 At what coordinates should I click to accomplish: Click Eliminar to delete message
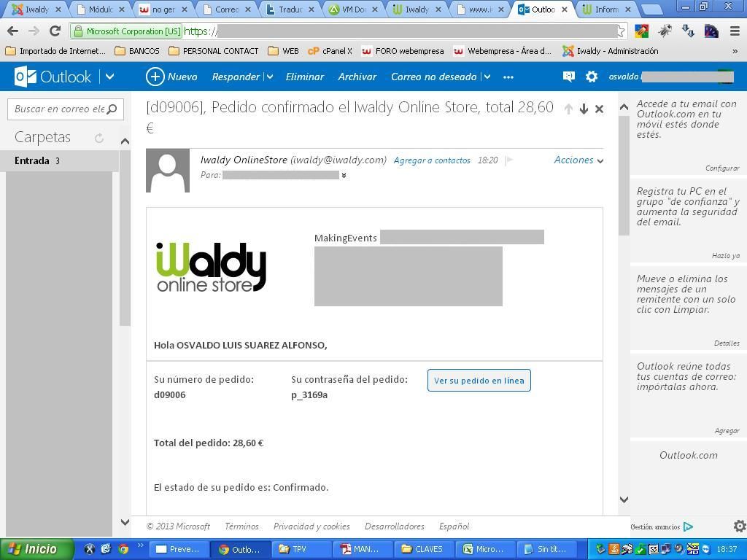coord(304,77)
